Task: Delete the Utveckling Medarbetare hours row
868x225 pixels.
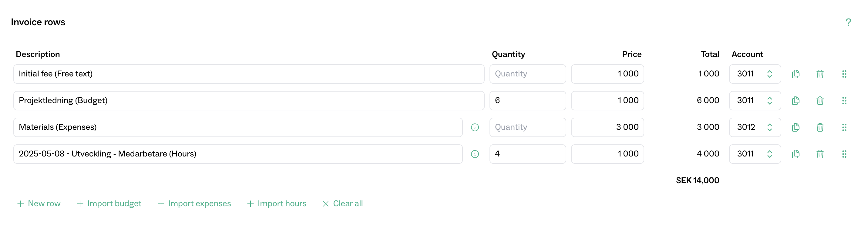Action: point(819,154)
